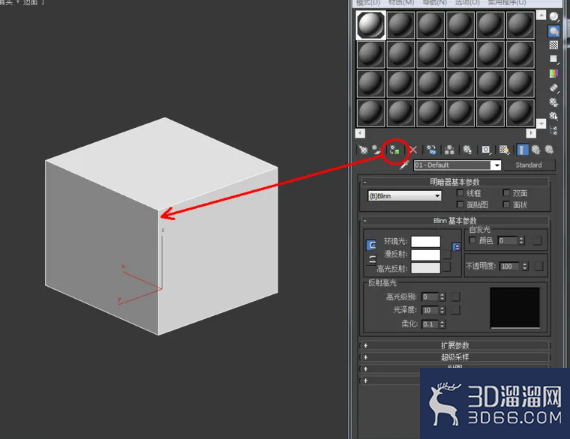This screenshot has height=439, width=570.
Task: Click the Make Material Copy icon
Action: [431, 150]
